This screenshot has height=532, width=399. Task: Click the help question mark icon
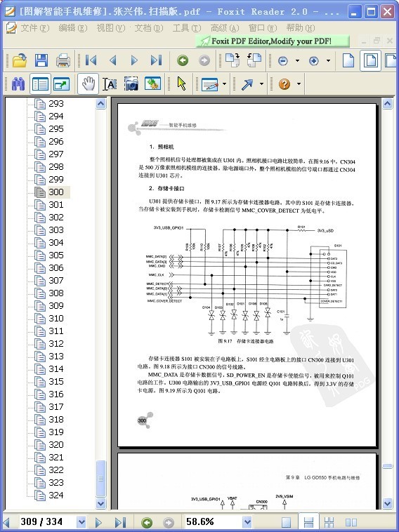point(284,84)
